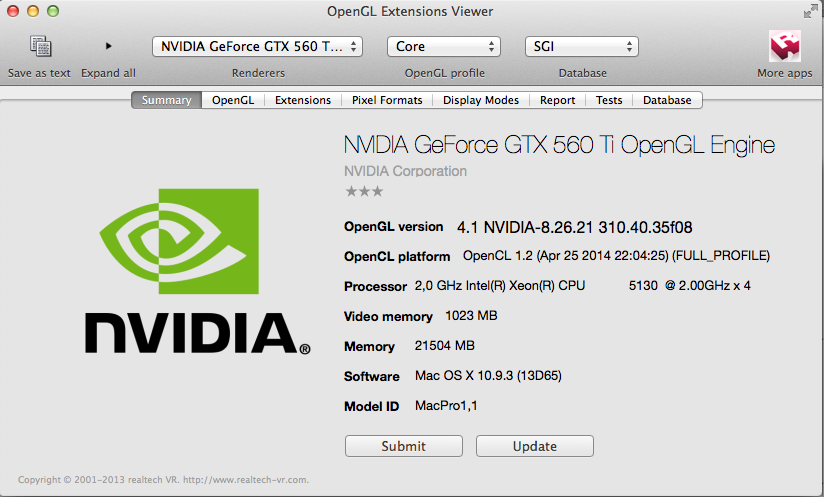824x497 pixels.
Task: Click the yellow minimize window button
Action: pyautogui.click(x=33, y=11)
